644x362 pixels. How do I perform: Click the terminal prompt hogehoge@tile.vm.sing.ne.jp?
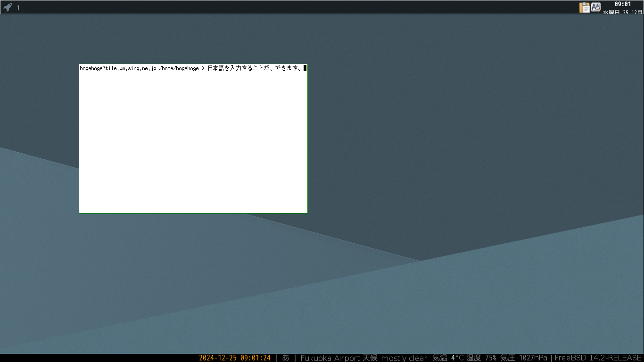118,68
